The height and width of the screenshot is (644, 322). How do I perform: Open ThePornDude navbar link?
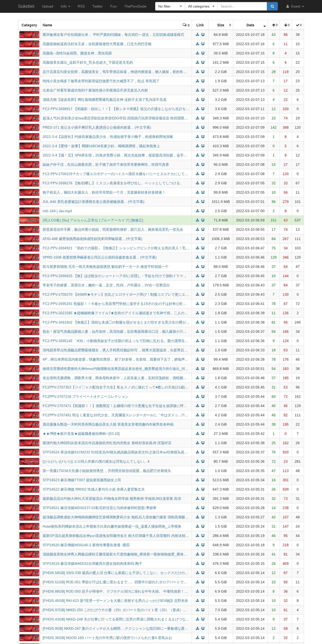point(135,6)
